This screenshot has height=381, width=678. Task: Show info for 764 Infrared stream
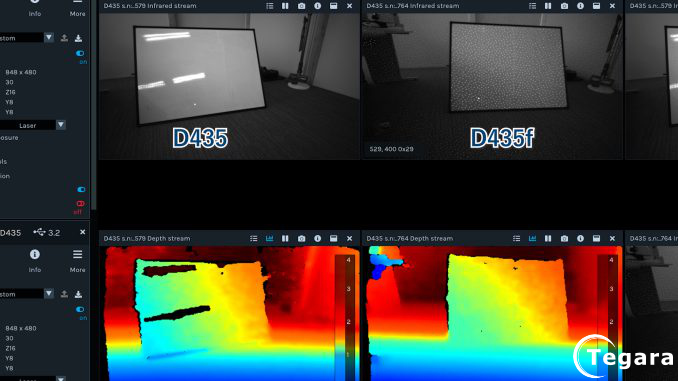(580, 6)
